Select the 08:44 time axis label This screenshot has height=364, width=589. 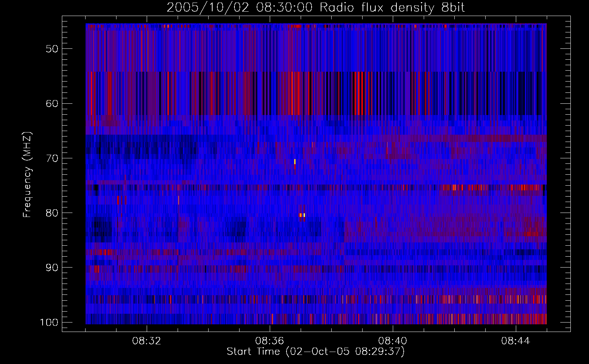tap(516, 341)
